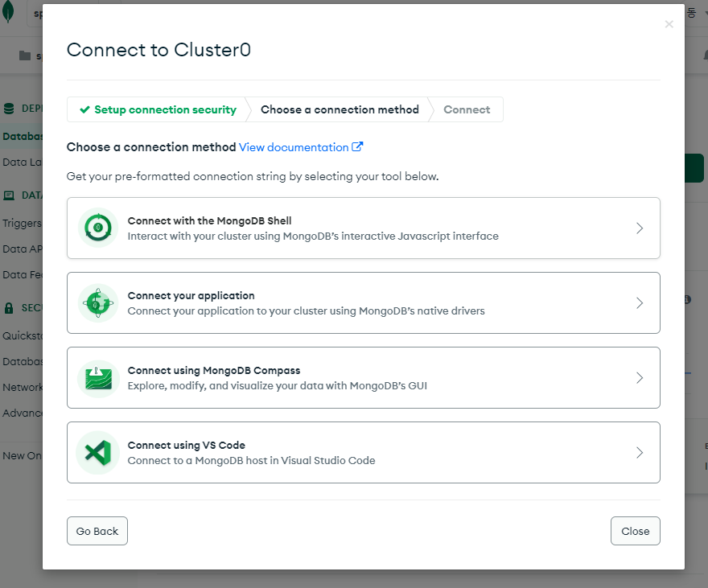Click the Connect your application icon

tap(98, 302)
